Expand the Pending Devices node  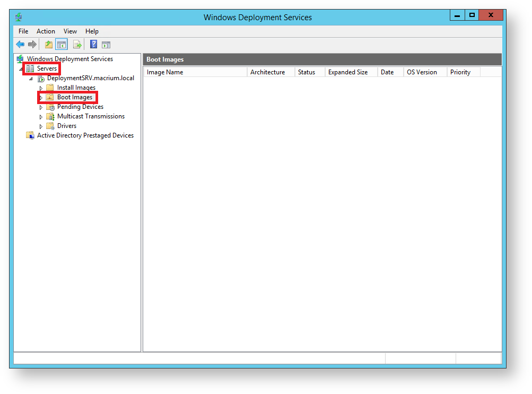click(x=41, y=107)
